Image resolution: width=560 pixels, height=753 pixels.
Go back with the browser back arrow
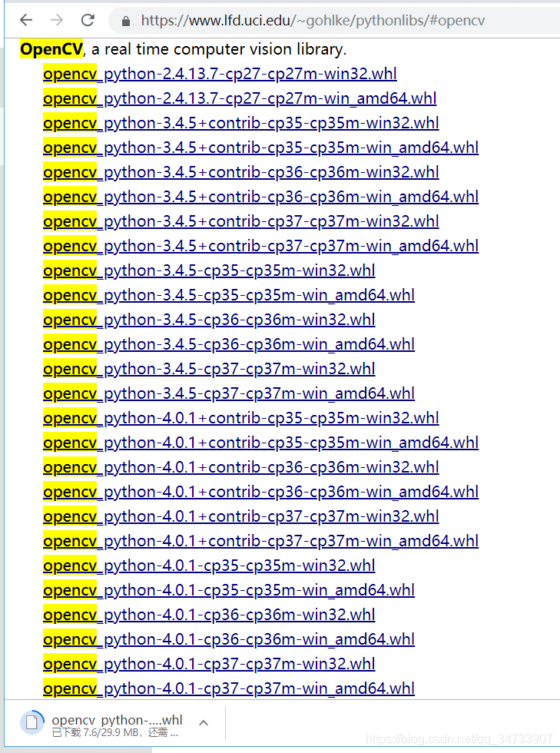coord(26,20)
